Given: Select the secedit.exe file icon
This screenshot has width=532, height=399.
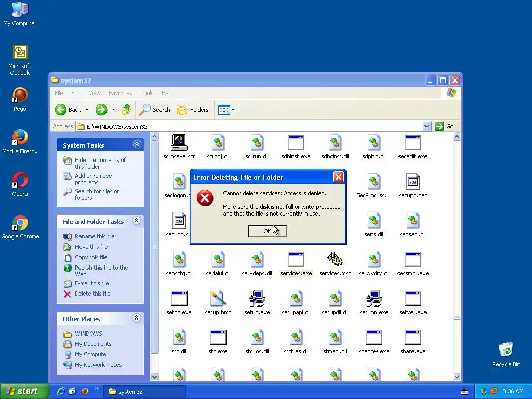Looking at the screenshot, I should [x=413, y=142].
